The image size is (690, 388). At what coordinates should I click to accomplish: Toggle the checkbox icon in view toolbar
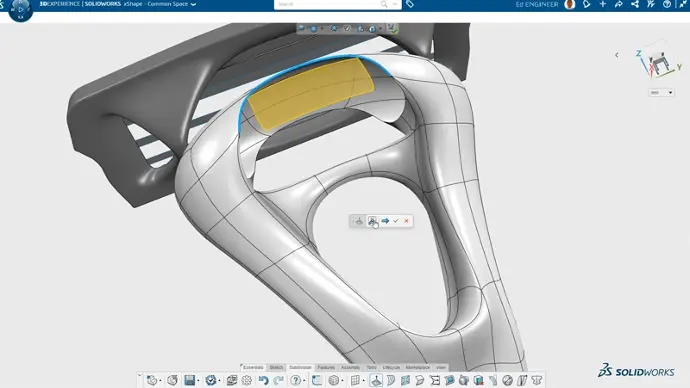347,29
